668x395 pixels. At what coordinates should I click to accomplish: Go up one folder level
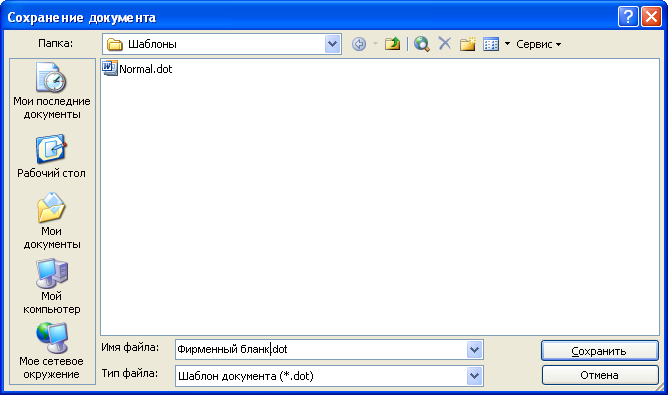tap(392, 44)
